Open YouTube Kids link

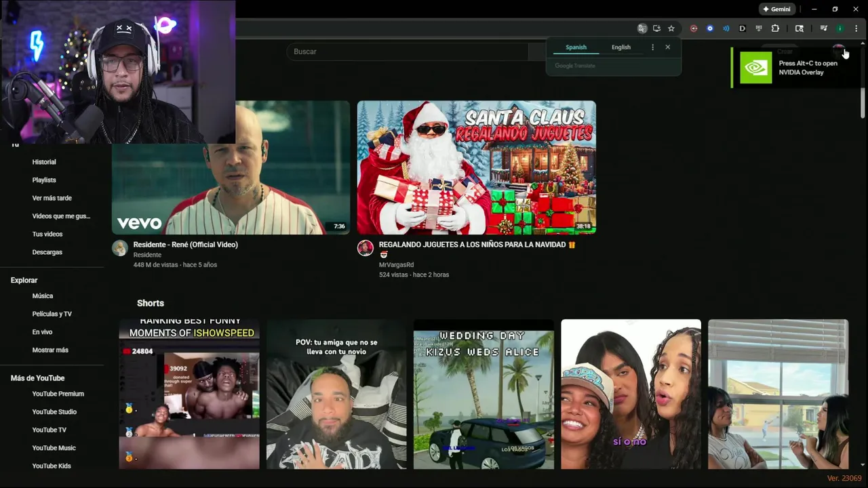(52, 466)
